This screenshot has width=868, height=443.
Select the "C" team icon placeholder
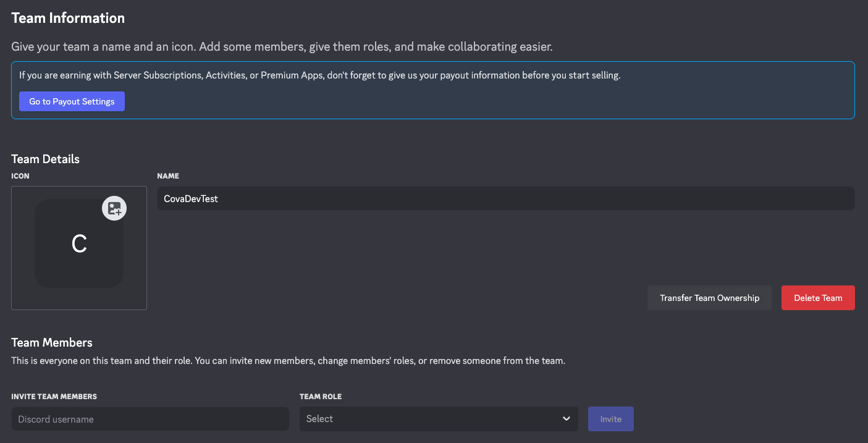pos(79,245)
